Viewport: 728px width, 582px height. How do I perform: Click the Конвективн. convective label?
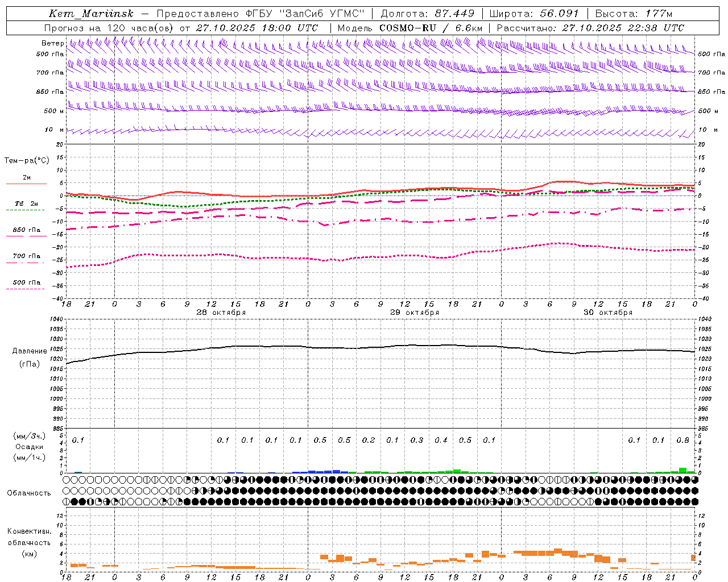click(30, 531)
